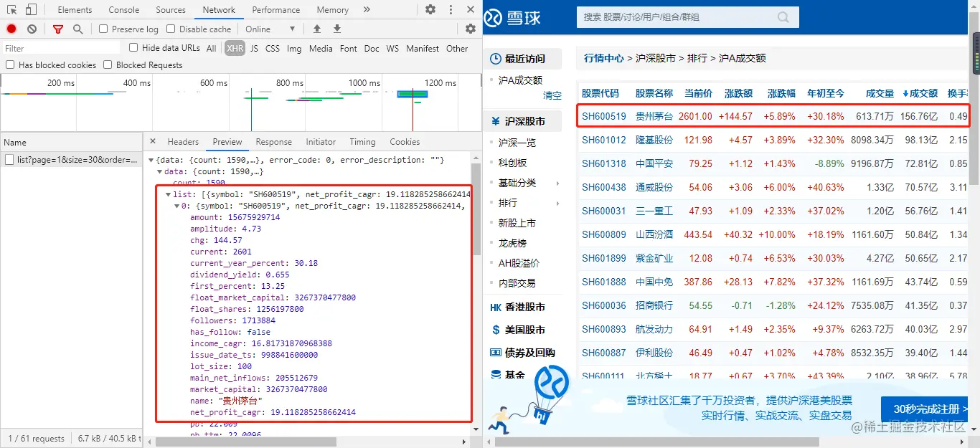Open the Performance tab

click(x=276, y=9)
